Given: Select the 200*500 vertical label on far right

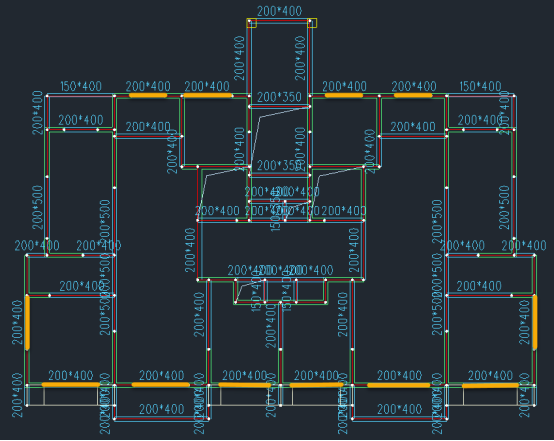Looking at the screenshot, I should pos(504,207).
